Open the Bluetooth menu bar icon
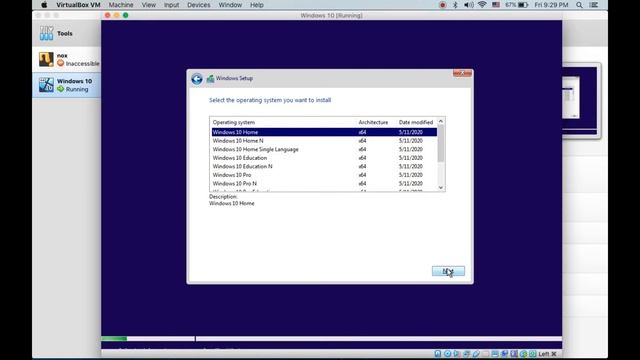This screenshot has width=640, height=360. pos(455,5)
